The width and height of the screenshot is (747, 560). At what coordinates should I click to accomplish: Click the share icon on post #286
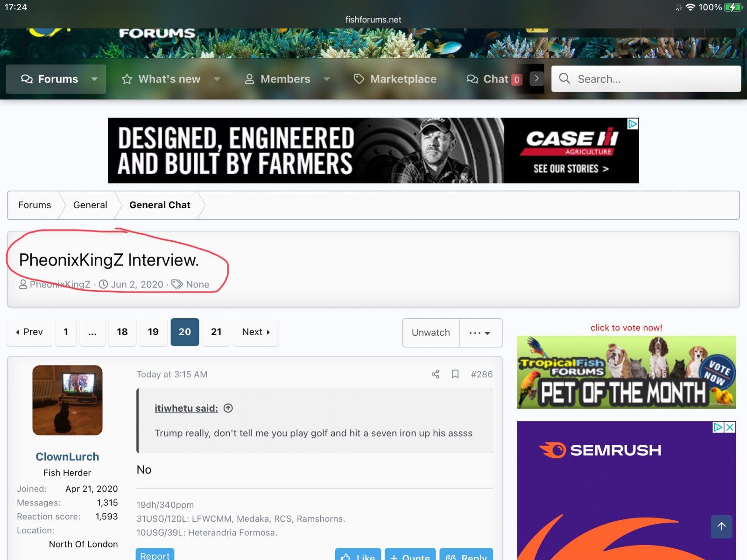coord(435,374)
